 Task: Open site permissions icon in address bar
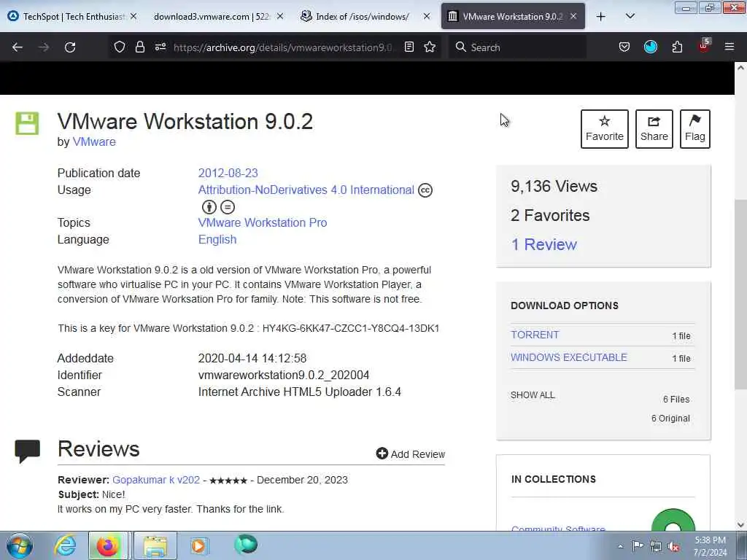tap(160, 47)
